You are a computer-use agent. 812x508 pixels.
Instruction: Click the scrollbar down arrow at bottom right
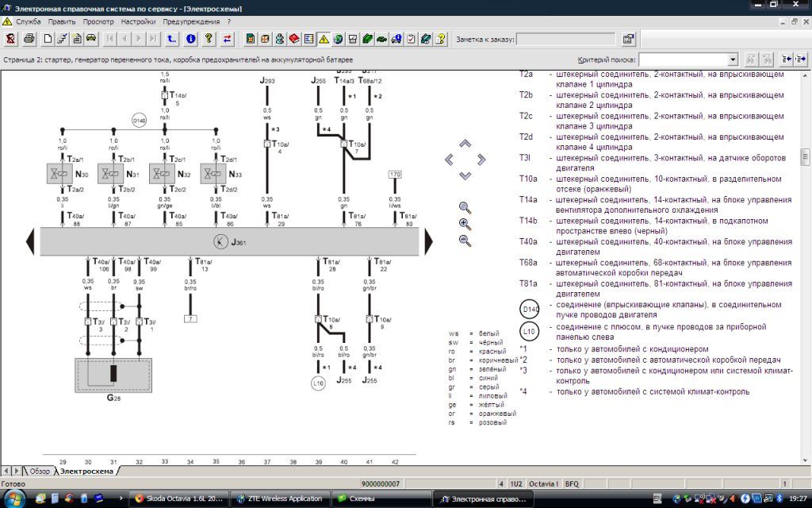pyautogui.click(x=806, y=460)
